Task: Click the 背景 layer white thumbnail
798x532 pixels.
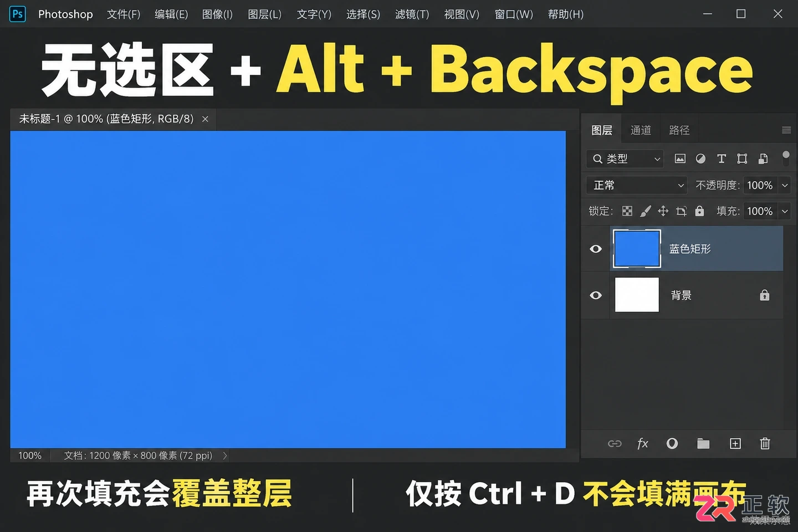Action: tap(637, 295)
